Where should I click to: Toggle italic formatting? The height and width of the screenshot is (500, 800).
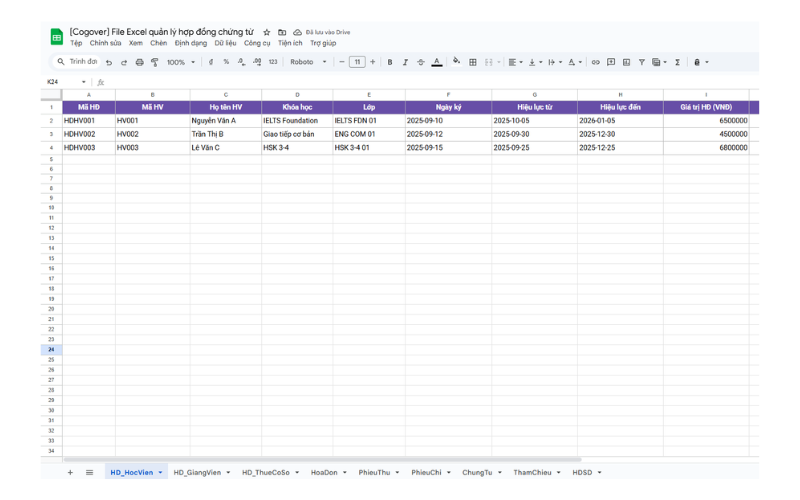tap(405, 62)
